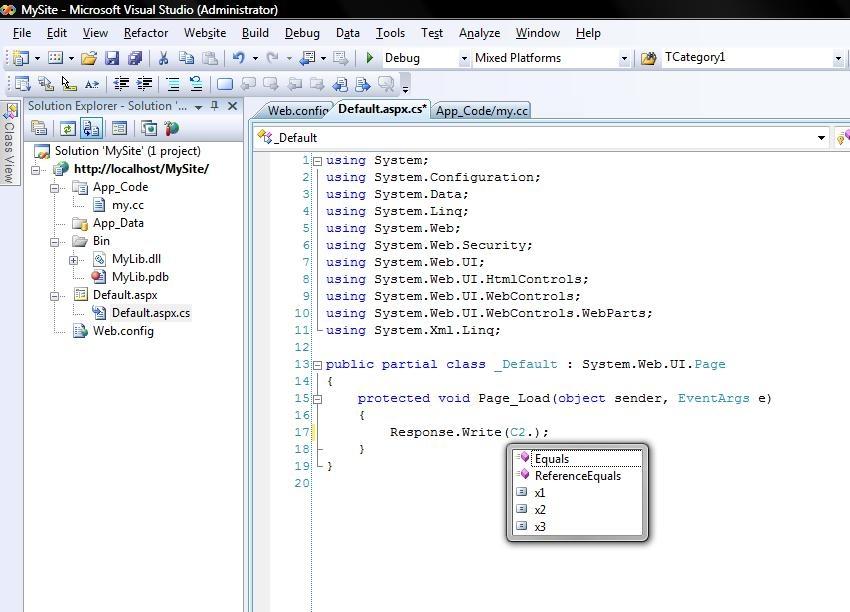Open the File menu
The image size is (850, 612).
[x=22, y=33]
